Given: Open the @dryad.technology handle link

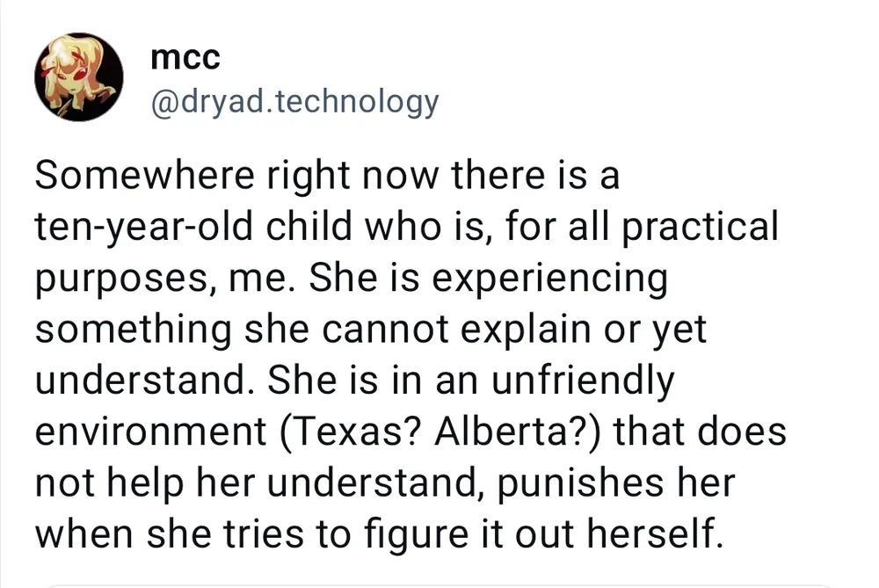Looking at the screenshot, I should point(294,101).
